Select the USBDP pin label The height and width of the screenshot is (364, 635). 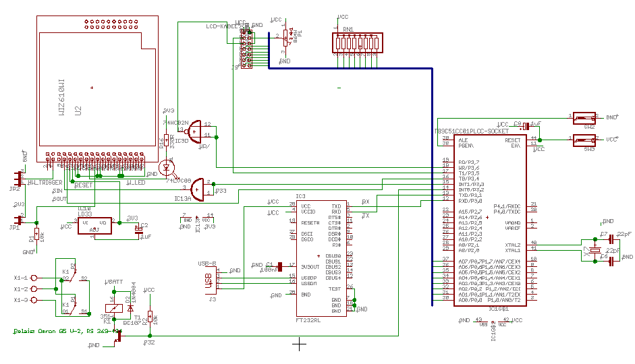(309, 278)
